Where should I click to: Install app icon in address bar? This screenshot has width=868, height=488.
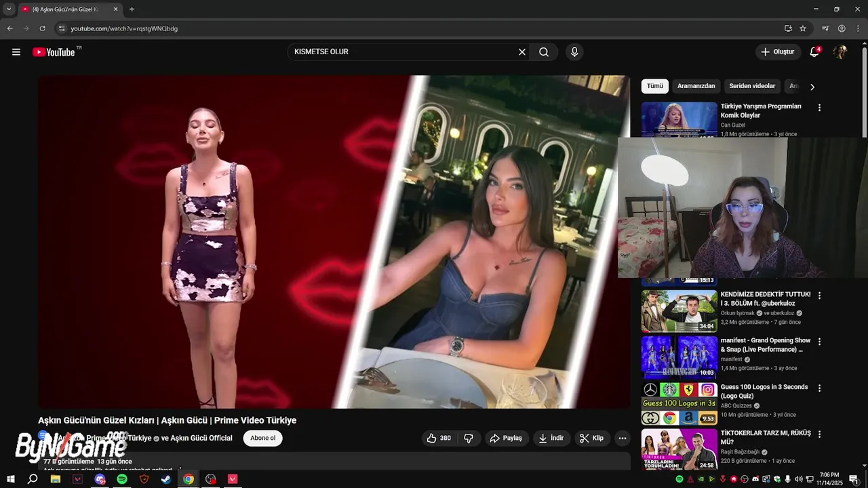[x=788, y=28]
